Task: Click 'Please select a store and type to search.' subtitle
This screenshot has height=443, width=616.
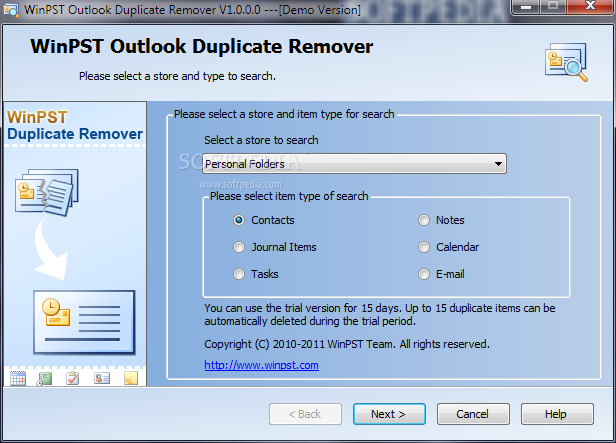Action: pyautogui.click(x=177, y=76)
